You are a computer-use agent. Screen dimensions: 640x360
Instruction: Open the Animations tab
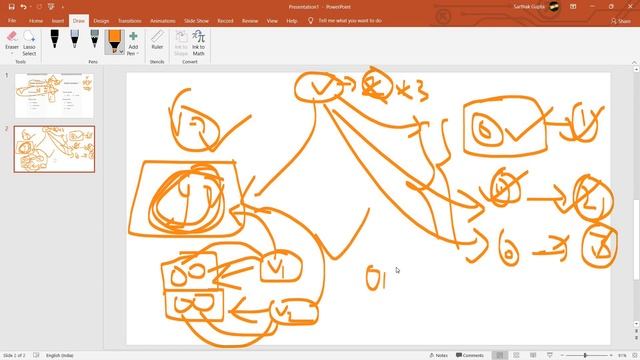(x=163, y=20)
